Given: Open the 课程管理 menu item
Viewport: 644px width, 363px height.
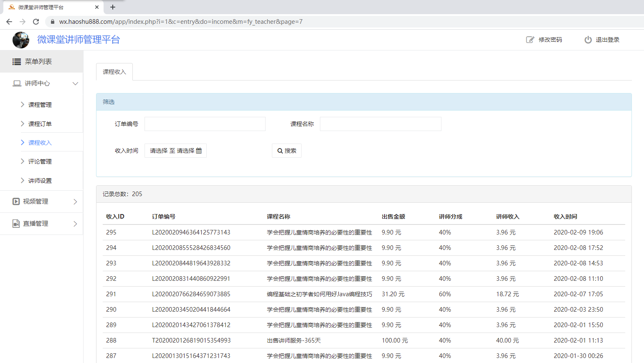Looking at the screenshot, I should tap(40, 105).
